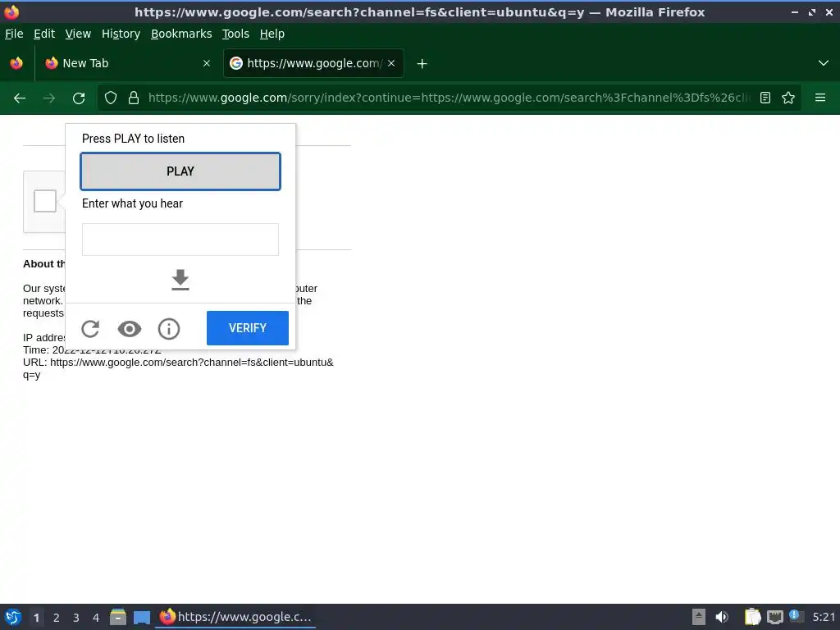Screen dimensions: 840x630
Task: Click the PLAY audio challenge button
Action: pyautogui.click(x=180, y=171)
